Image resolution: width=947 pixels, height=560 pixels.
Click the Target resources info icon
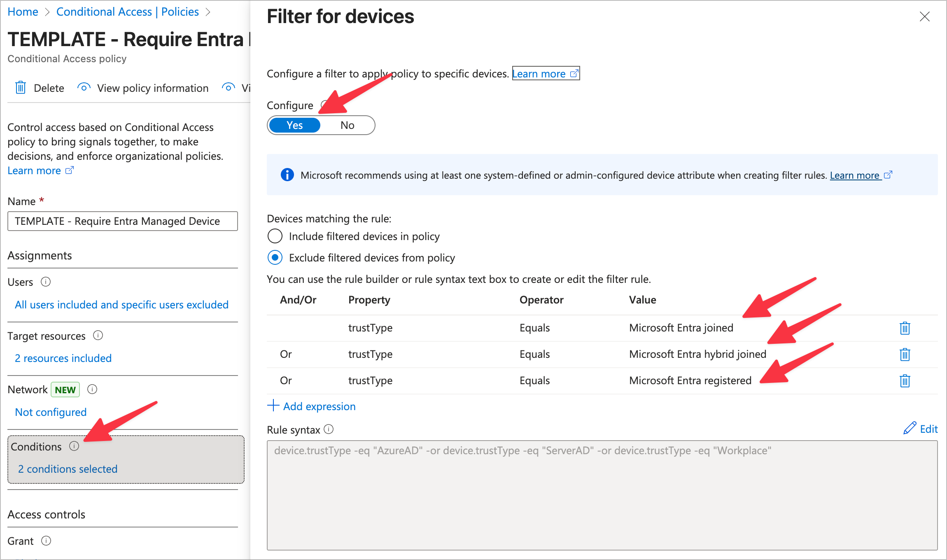click(98, 336)
